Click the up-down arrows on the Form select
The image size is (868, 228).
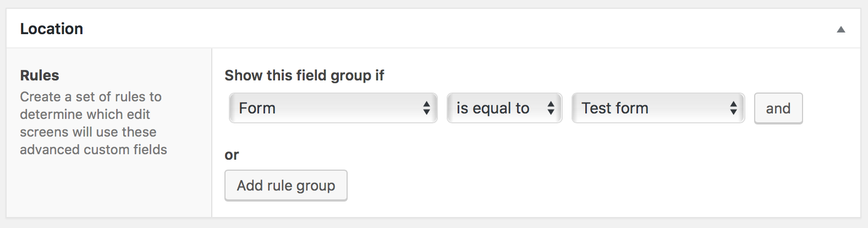click(426, 108)
